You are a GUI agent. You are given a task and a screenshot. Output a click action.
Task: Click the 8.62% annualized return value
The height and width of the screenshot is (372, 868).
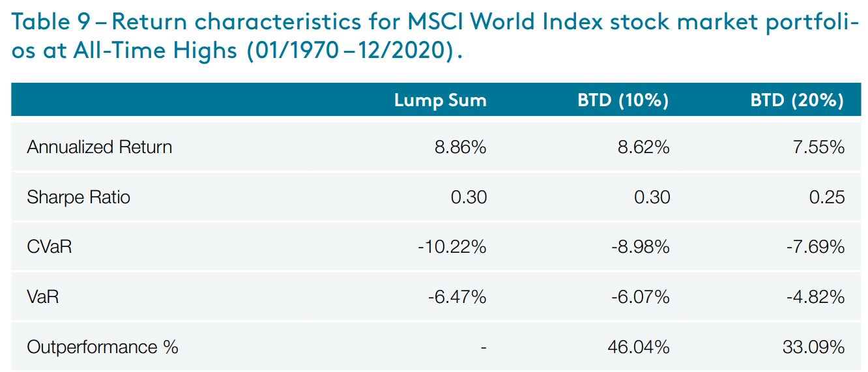(644, 147)
